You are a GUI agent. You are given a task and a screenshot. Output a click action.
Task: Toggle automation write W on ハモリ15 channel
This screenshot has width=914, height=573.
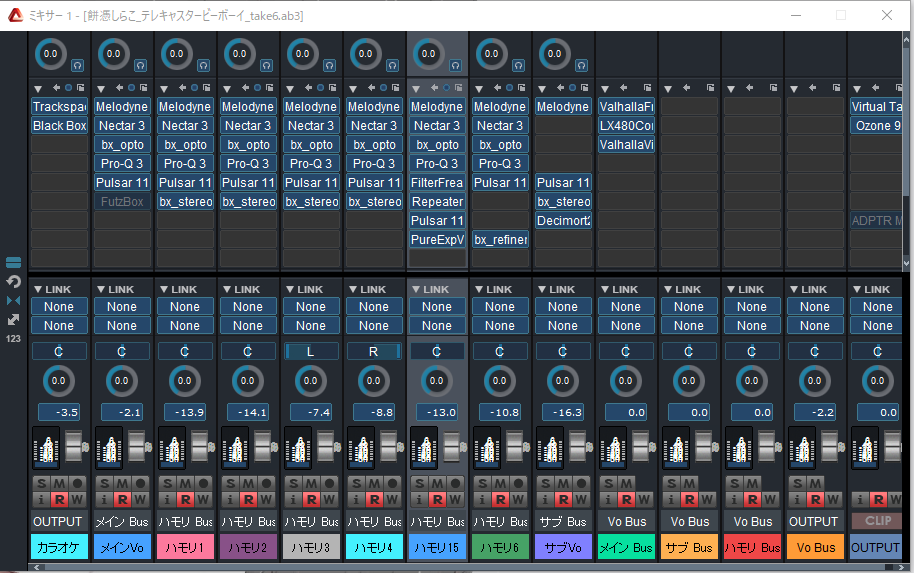[455, 500]
